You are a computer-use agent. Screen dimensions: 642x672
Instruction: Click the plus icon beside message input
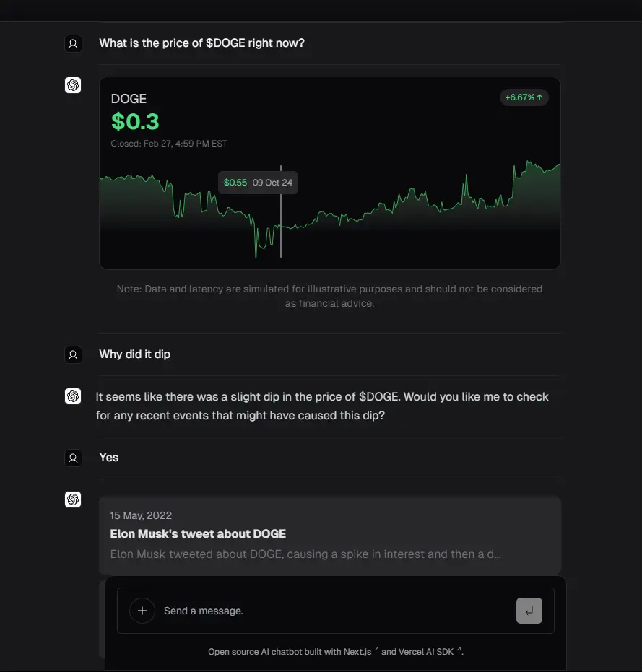(x=142, y=611)
